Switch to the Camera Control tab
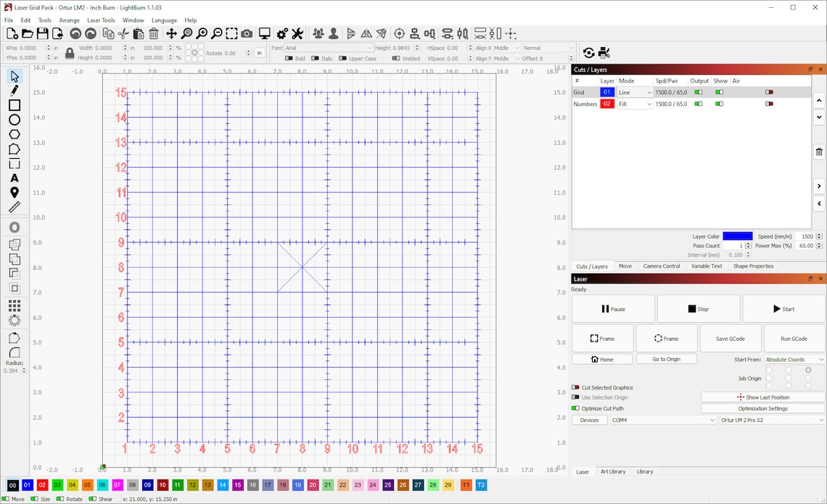 click(x=661, y=266)
